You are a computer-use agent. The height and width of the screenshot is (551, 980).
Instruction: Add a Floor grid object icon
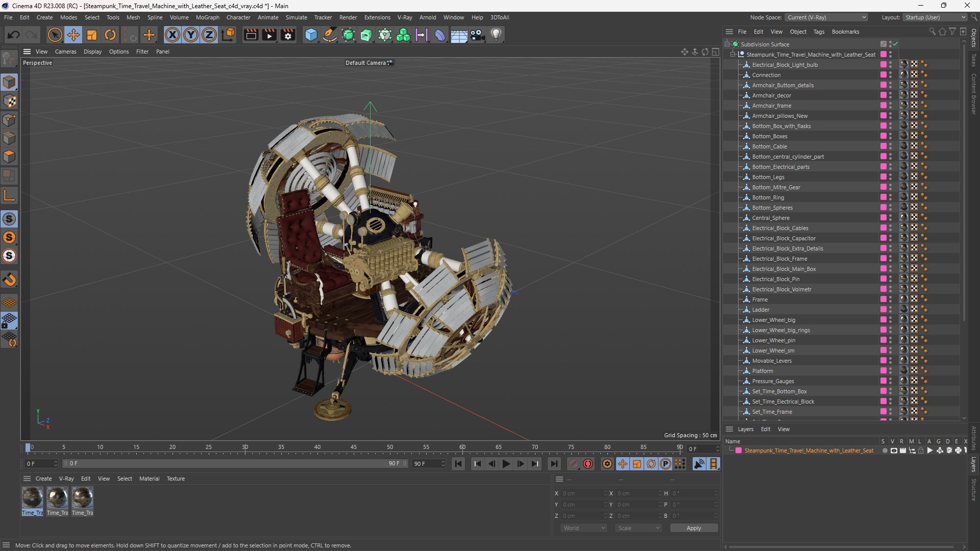[459, 35]
